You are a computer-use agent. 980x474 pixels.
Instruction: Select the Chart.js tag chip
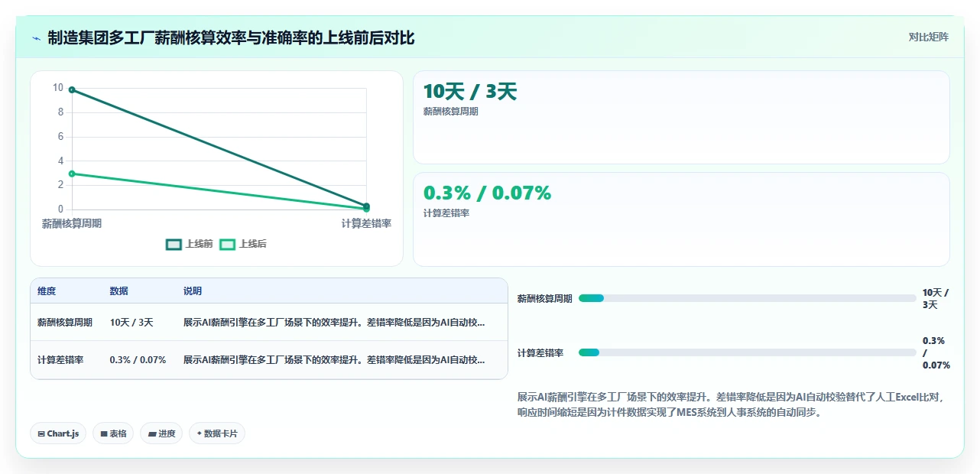pyautogui.click(x=59, y=433)
